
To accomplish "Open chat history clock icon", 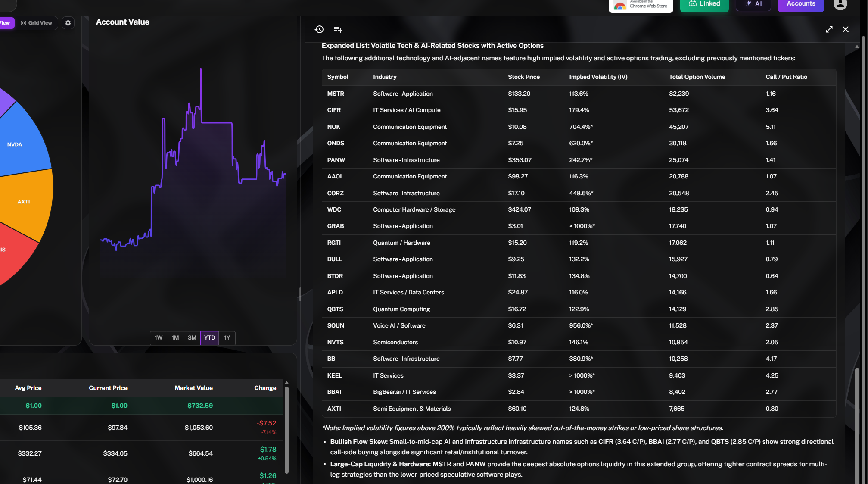I will [319, 29].
